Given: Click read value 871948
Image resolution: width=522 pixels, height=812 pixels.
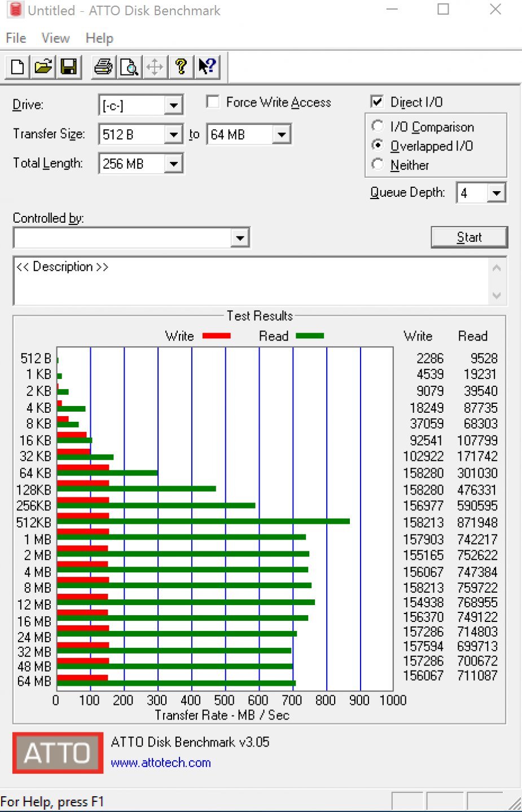Looking at the screenshot, I should coord(477,522).
